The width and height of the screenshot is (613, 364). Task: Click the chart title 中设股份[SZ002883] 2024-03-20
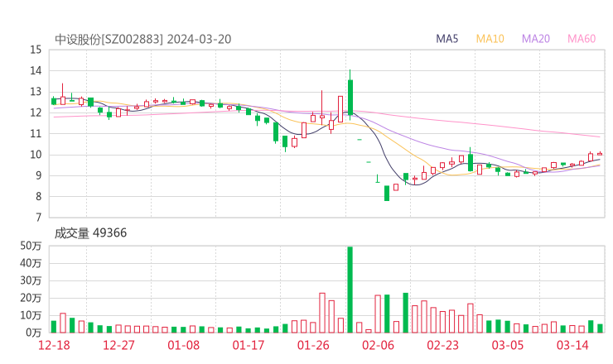pos(143,39)
